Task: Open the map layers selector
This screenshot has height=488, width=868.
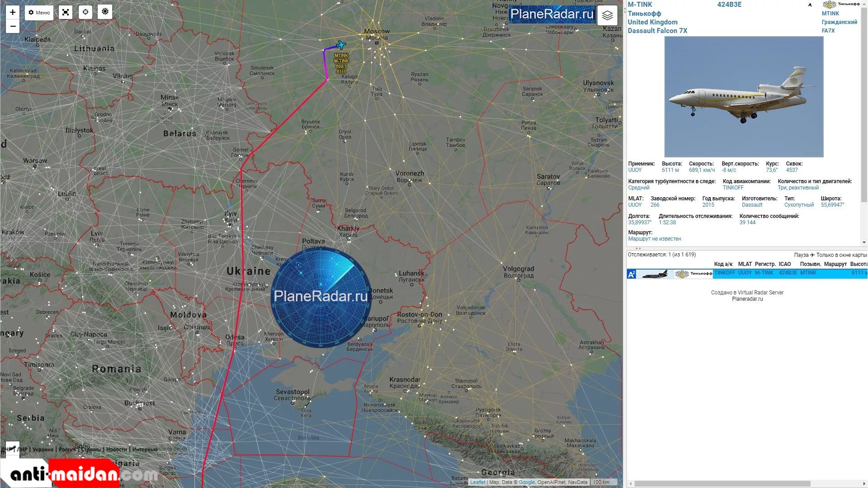Action: [607, 15]
